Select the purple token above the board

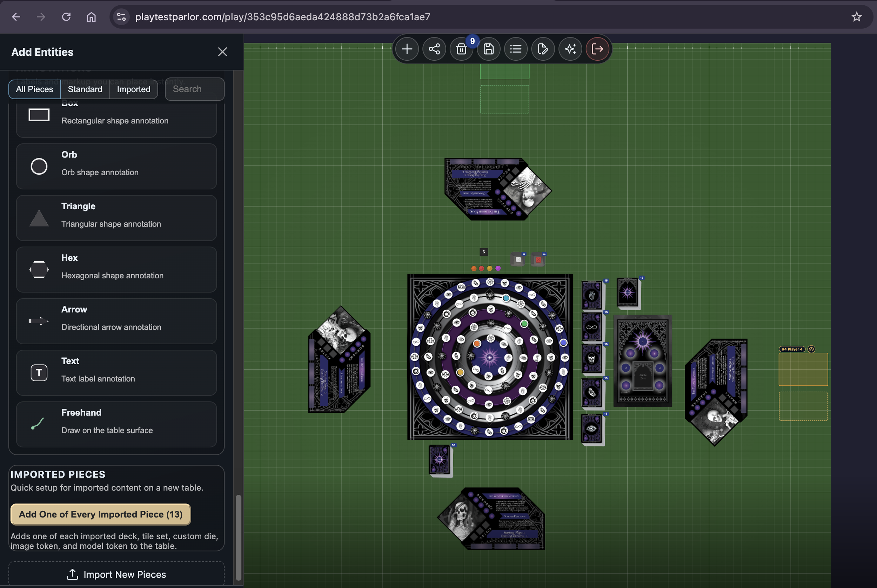498,269
